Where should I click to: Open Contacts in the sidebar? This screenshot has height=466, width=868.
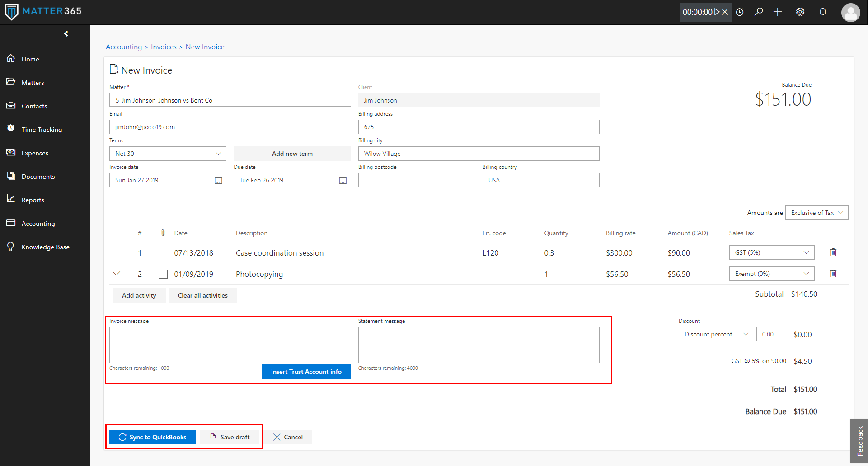(x=34, y=106)
